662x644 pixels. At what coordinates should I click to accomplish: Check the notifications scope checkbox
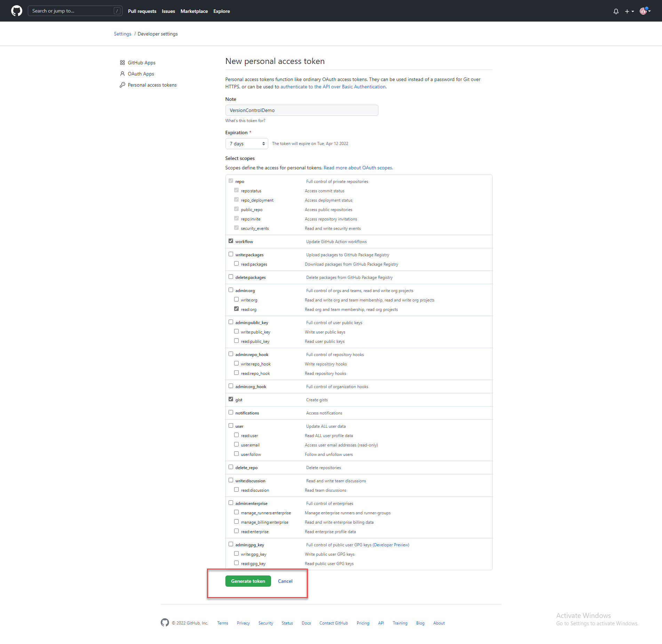(231, 412)
